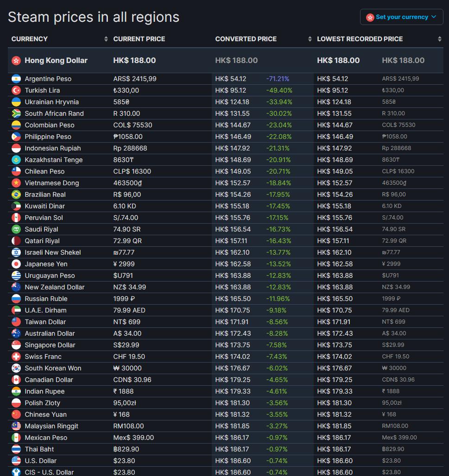Click the Malaysian Ringgit flag icon

tap(16, 426)
